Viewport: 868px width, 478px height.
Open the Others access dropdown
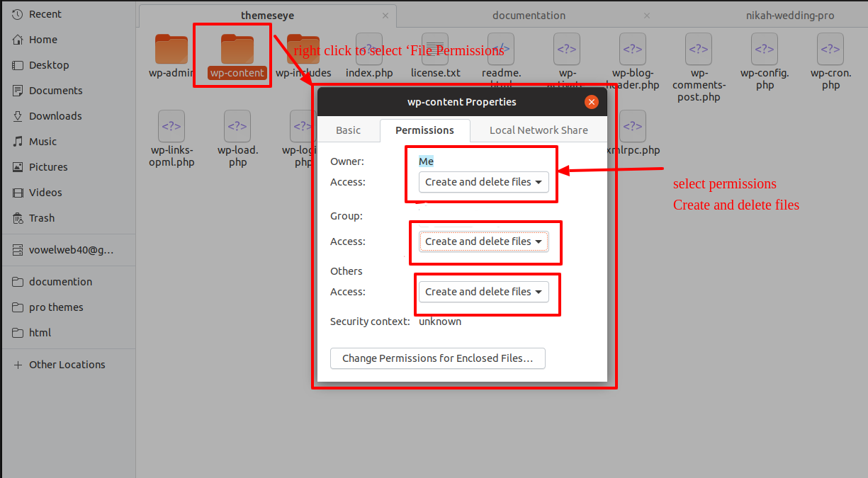click(x=483, y=292)
